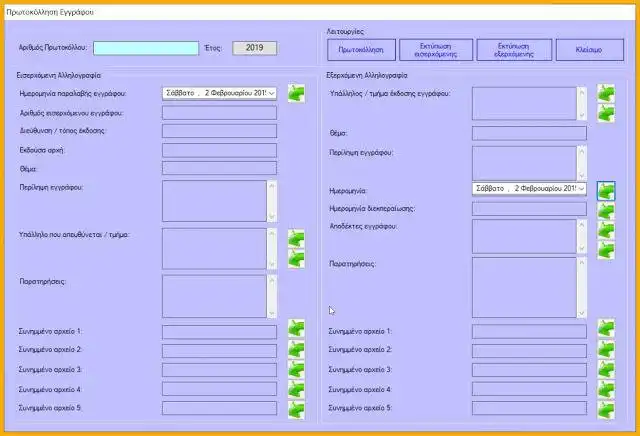The width and height of the screenshot is (640, 436).
Task: Click the Εκτύπωση εξερχόμενης button
Action: point(514,50)
